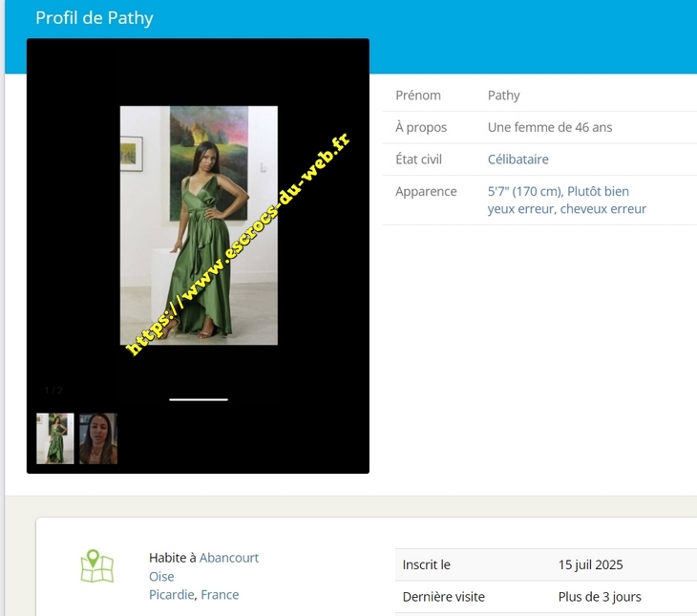Click the 1 / 2 photo counter

[53, 391]
